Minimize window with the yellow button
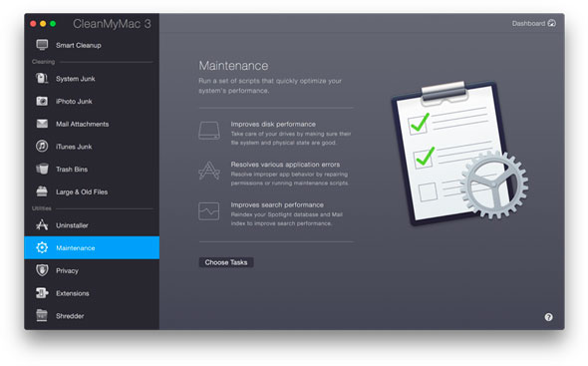 coord(43,24)
